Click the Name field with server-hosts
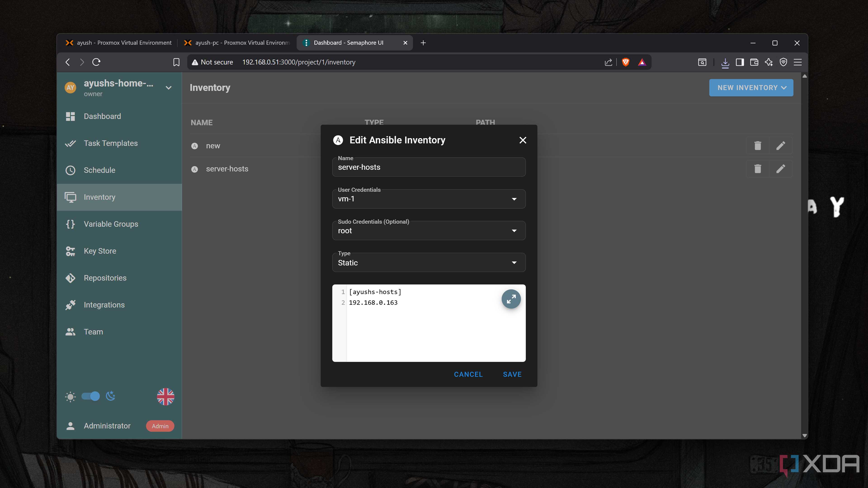This screenshot has height=488, width=868. point(429,167)
